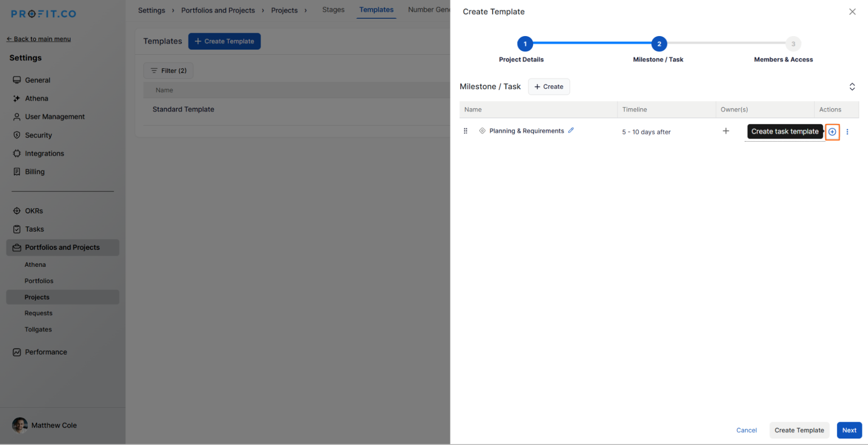Viewport: 868px width, 445px height.
Task: Click the General settings icon
Action: (x=17, y=80)
